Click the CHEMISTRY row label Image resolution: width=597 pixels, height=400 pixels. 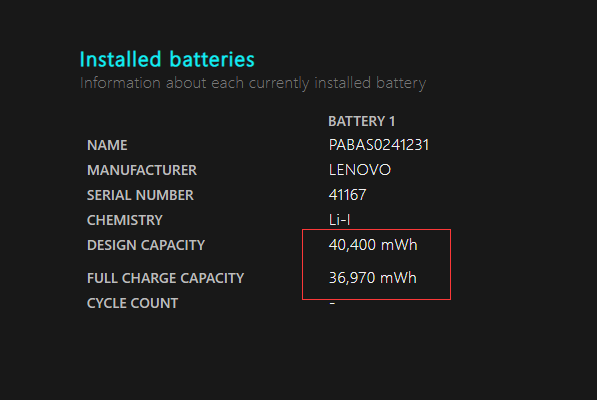[125, 220]
